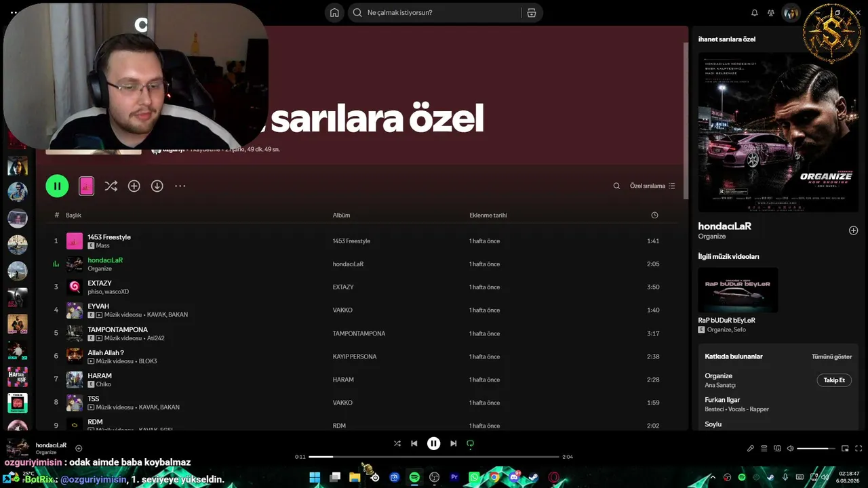The height and width of the screenshot is (488, 868).
Task: Toggle shuffle in the bottom player controls
Action: click(x=397, y=443)
